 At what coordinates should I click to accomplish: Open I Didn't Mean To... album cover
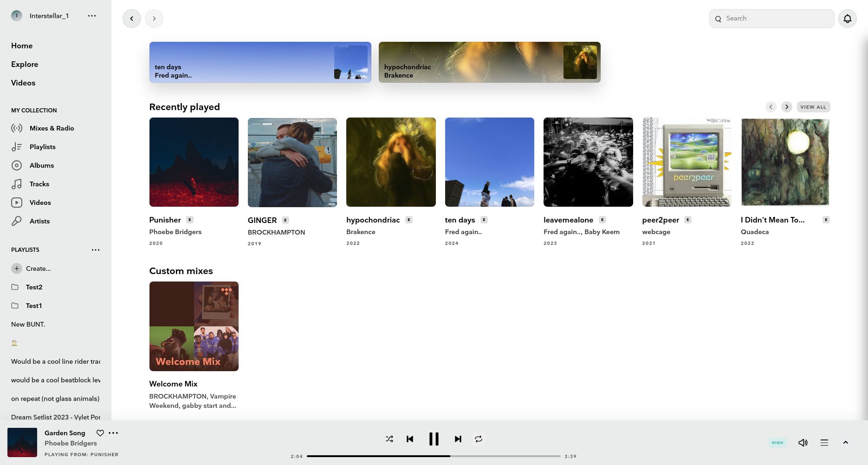click(785, 162)
